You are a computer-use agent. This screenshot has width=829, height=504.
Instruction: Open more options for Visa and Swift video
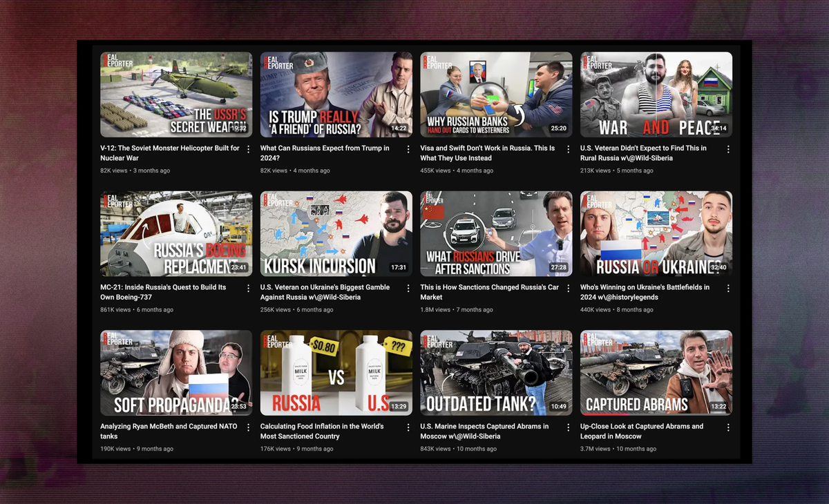pos(569,149)
